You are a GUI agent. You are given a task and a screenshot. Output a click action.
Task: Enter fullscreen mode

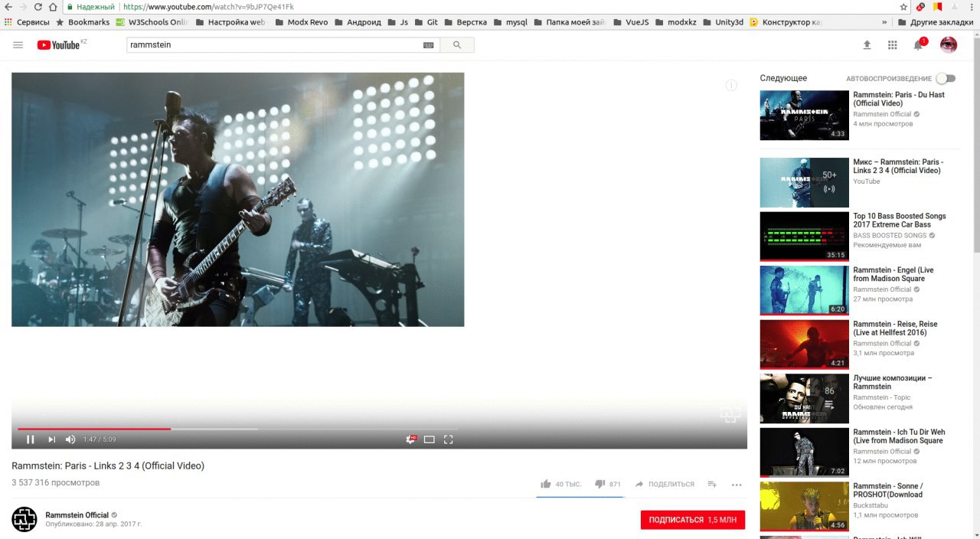[449, 439]
